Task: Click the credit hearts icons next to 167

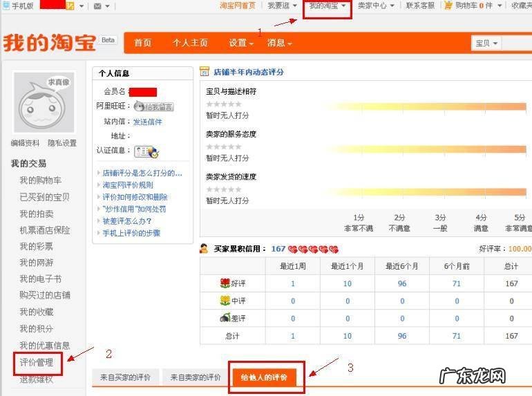Action: click(x=313, y=249)
